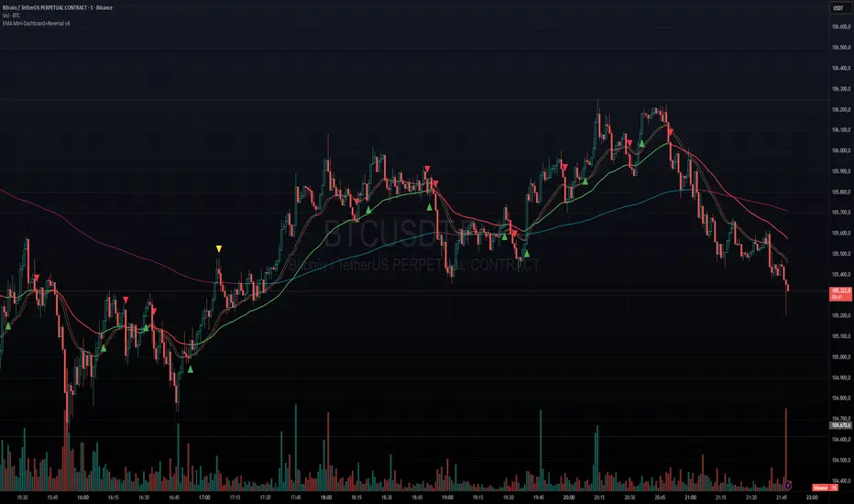
Task: Click the 19:45 time axis label
Action: tap(538, 498)
